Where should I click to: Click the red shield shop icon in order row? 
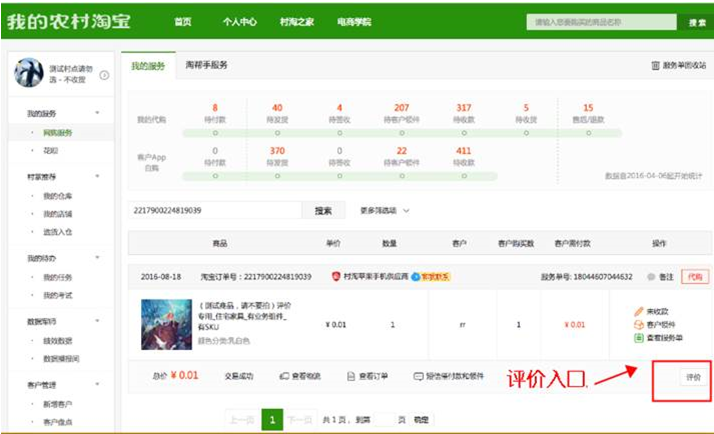(336, 276)
